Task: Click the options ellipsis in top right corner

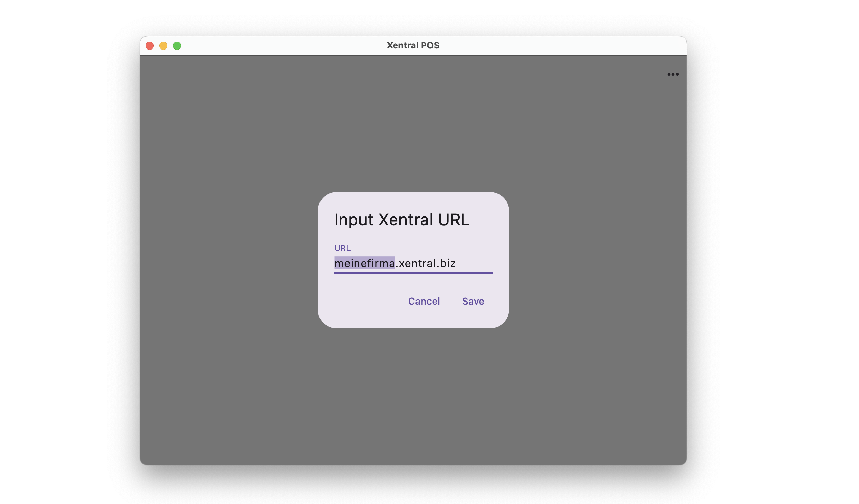Action: coord(672,74)
